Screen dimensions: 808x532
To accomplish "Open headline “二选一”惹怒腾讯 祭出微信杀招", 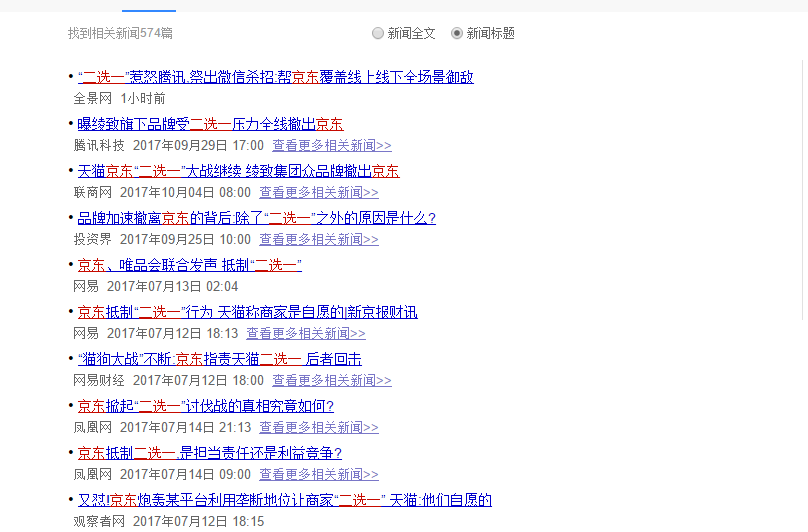I will (x=276, y=77).
